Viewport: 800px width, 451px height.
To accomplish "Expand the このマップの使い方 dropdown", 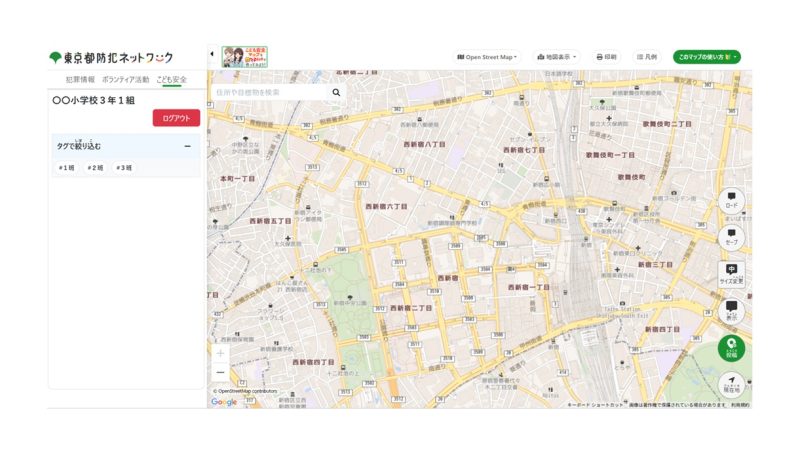I will click(706, 57).
